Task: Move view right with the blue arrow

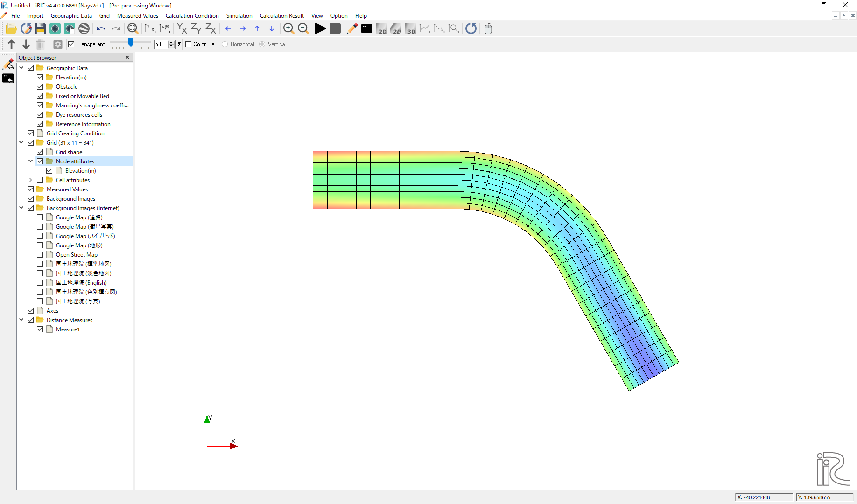Action: point(243,29)
